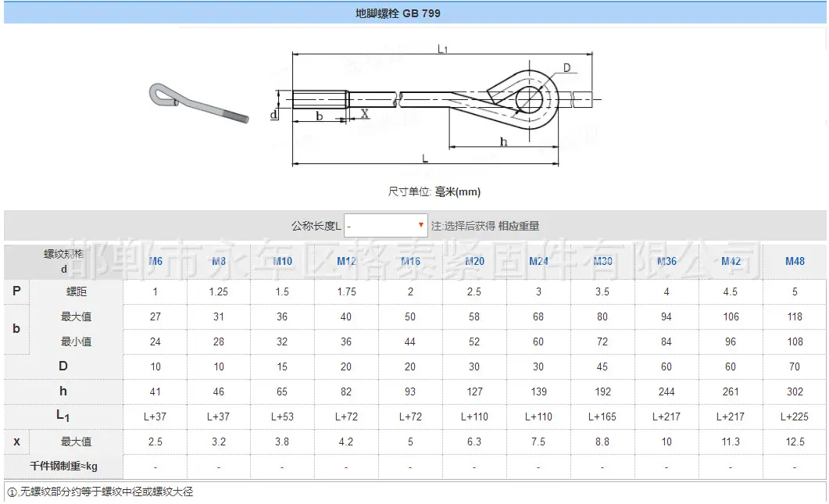Screen dimensions: 829x504
Task: Click the x max value 8.8
Action: 602,441
